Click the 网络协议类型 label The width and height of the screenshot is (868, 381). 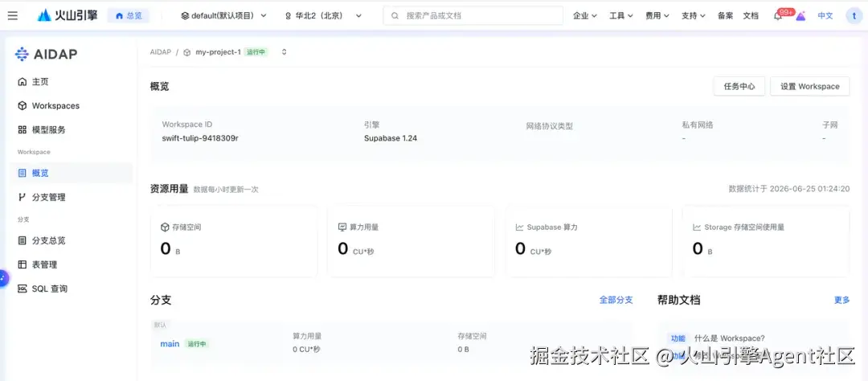549,126
